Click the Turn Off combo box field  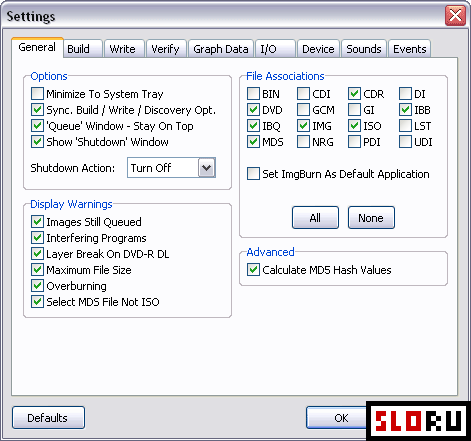pyautogui.click(x=171, y=168)
